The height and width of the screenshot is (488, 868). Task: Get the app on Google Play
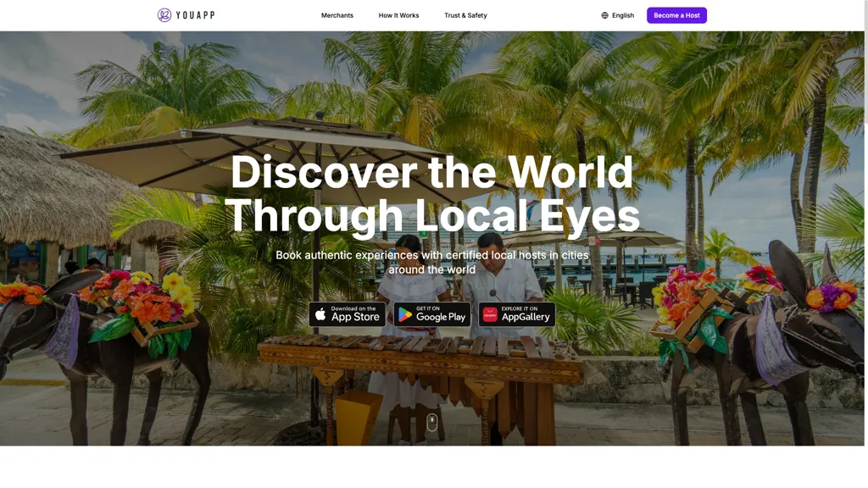(x=431, y=314)
